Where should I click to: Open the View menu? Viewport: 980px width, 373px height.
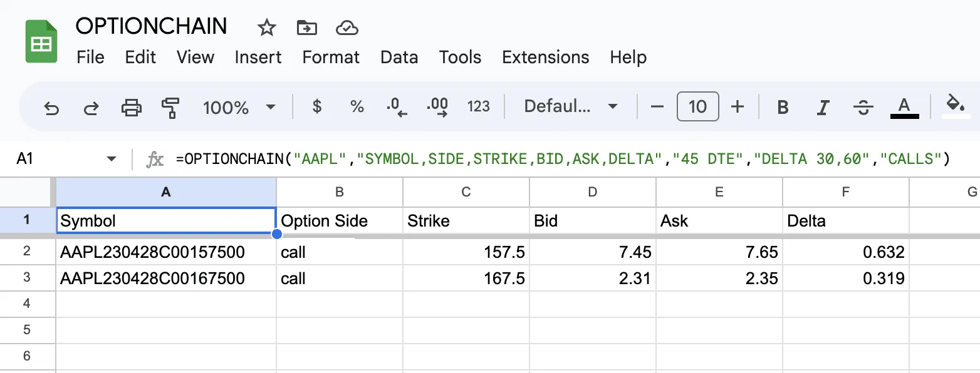click(195, 58)
